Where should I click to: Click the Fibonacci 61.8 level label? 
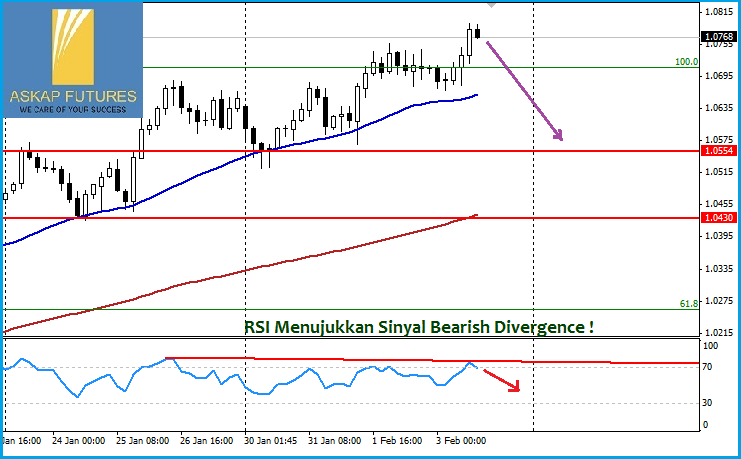click(688, 303)
